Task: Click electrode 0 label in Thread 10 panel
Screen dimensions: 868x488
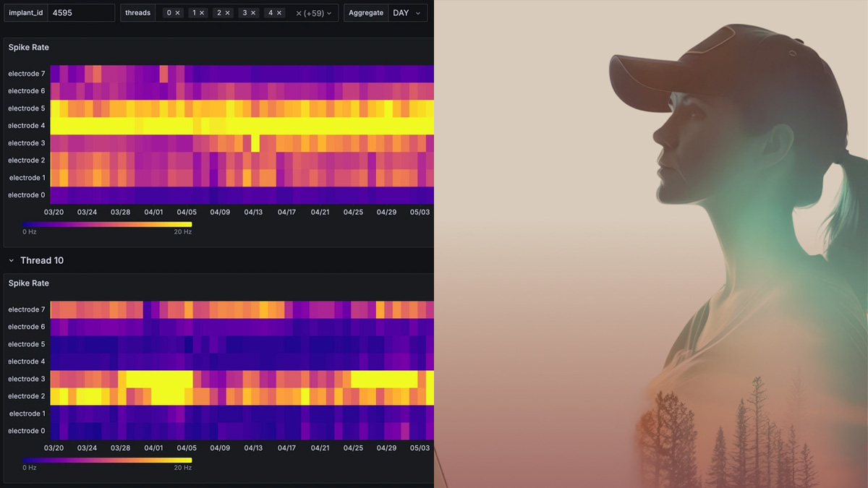Action: 27,431
